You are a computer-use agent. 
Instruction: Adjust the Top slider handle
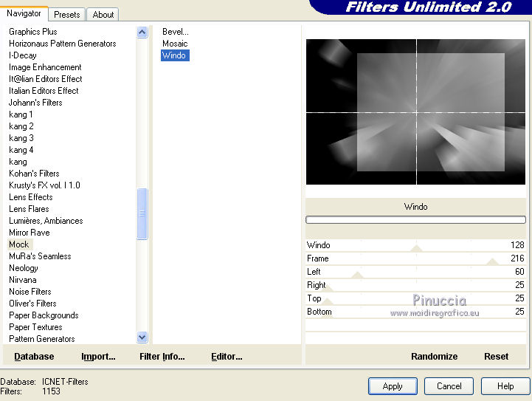327,301
